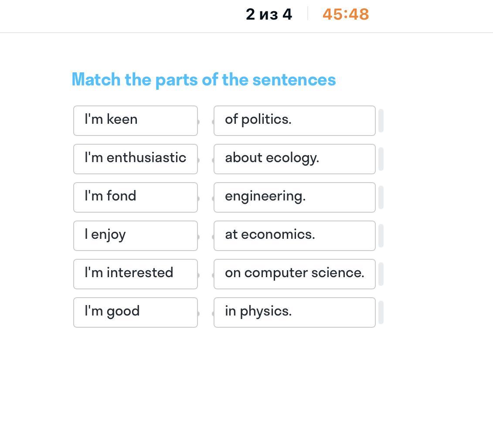Select the "I enjoy" card

tap(135, 235)
